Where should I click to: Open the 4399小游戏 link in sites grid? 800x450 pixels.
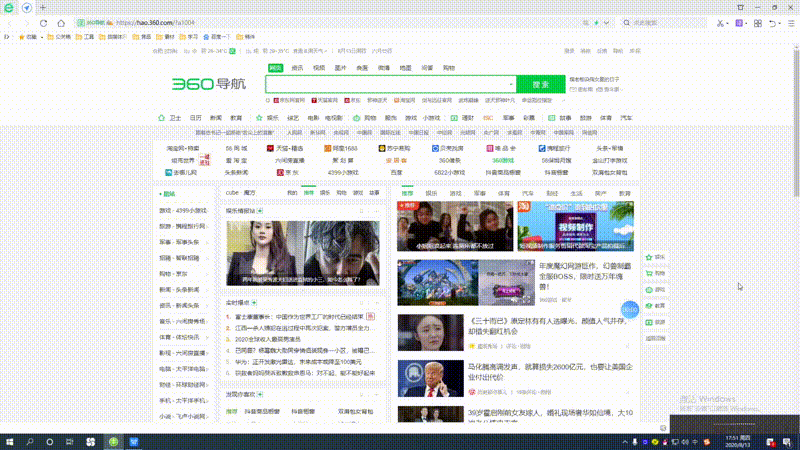pos(343,172)
